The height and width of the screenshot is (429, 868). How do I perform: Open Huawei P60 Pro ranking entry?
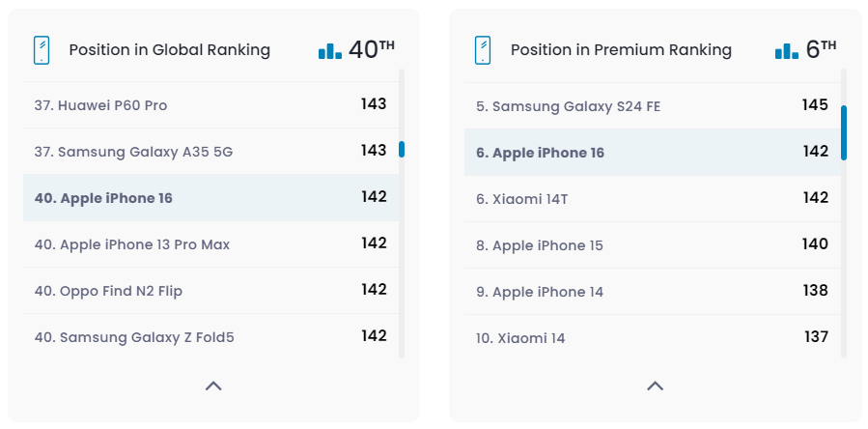tap(100, 105)
